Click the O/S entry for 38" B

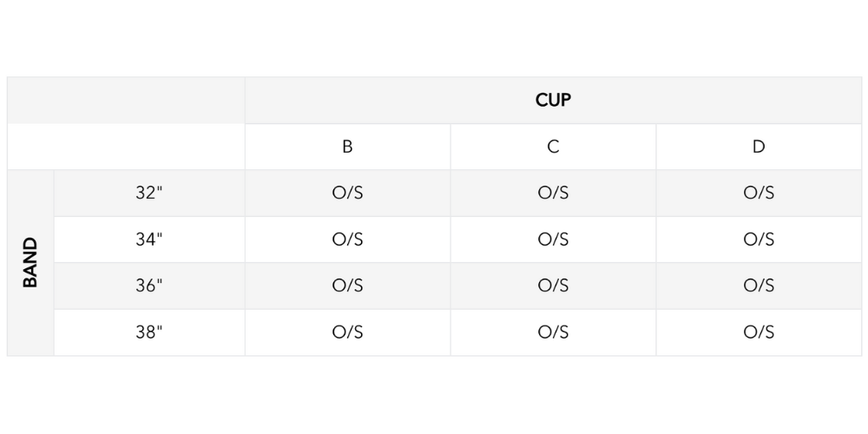(x=347, y=332)
